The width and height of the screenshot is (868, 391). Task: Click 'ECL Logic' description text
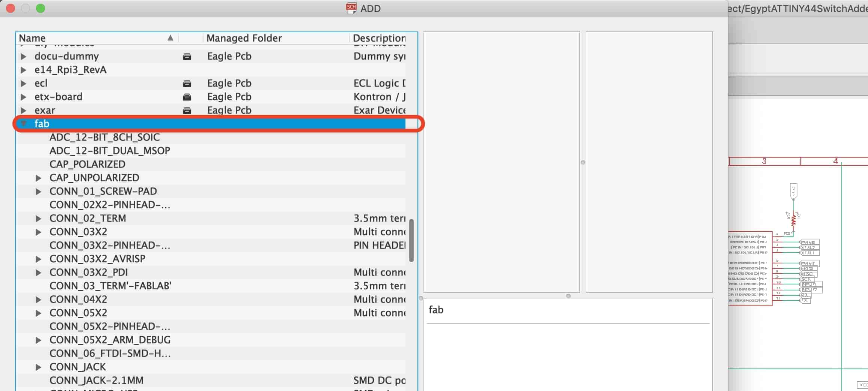(379, 83)
